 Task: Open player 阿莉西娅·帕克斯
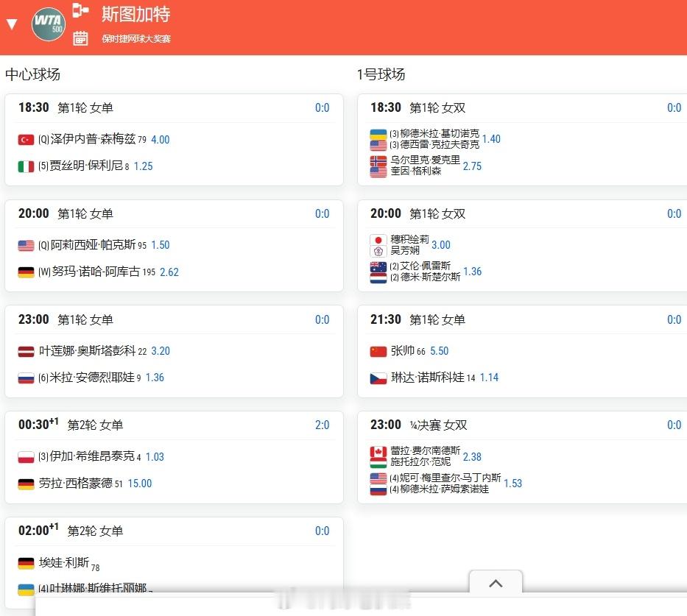[93, 245]
